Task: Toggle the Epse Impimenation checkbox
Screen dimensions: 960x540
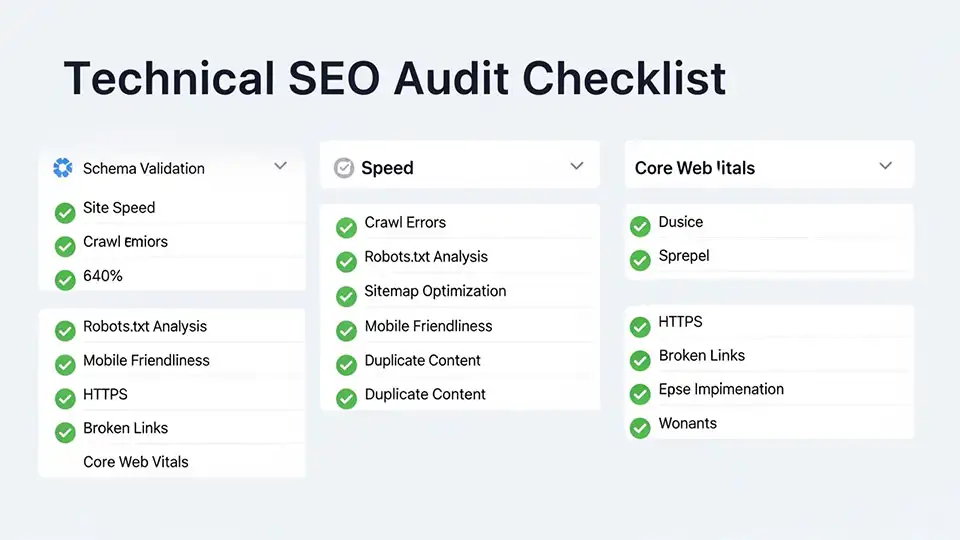Action: 640,394
